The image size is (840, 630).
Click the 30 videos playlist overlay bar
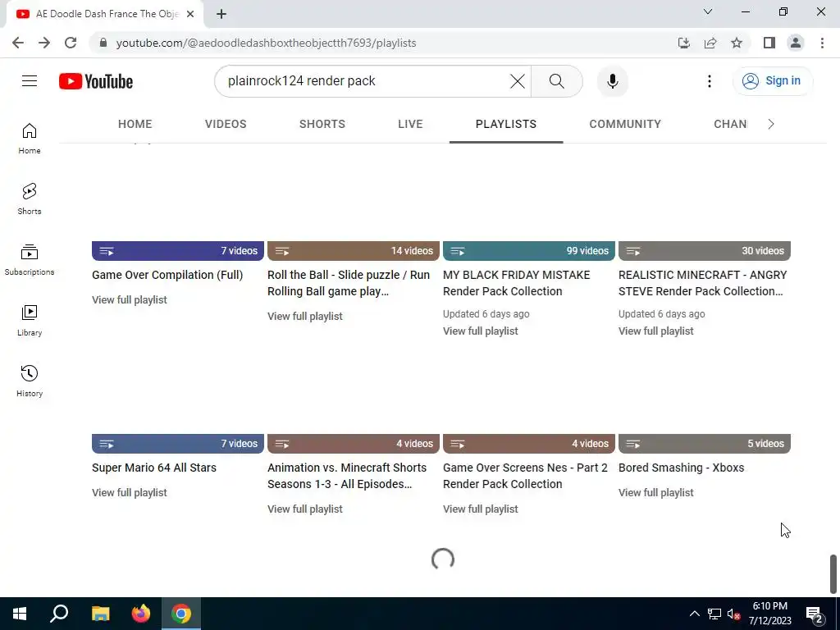(x=705, y=251)
